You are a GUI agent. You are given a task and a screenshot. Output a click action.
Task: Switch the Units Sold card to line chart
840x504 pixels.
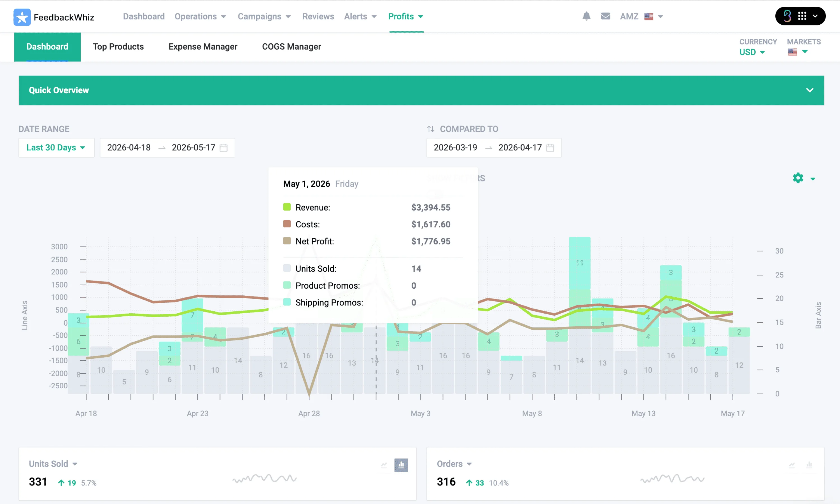click(x=384, y=465)
